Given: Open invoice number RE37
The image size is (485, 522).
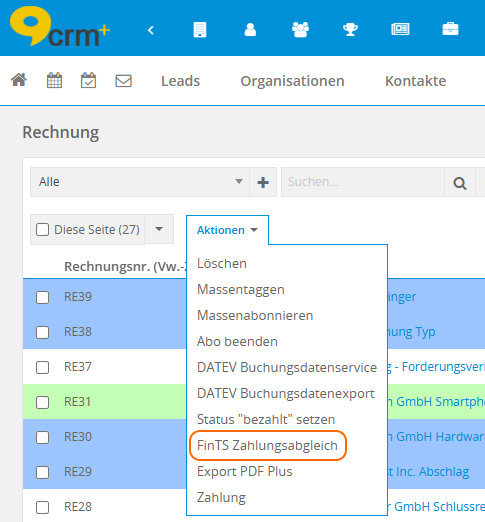Looking at the screenshot, I should 78,367.
